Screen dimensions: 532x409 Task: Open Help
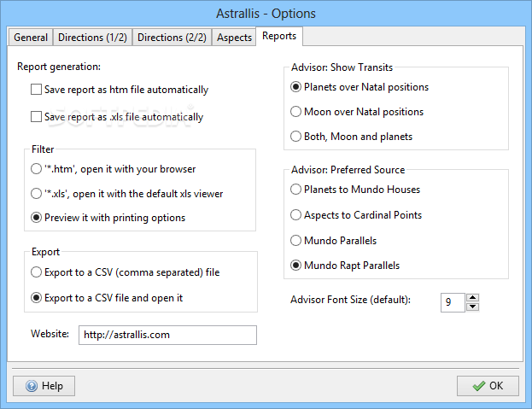(44, 386)
